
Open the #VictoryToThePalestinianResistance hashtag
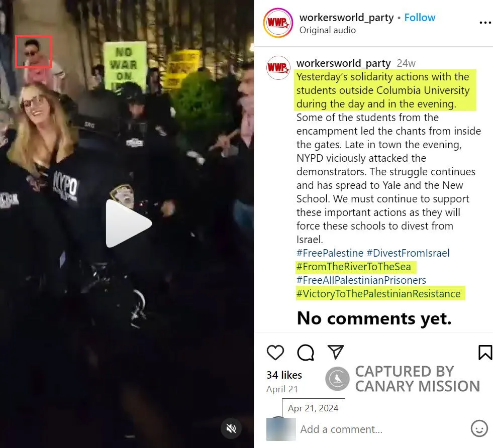pyautogui.click(x=378, y=294)
